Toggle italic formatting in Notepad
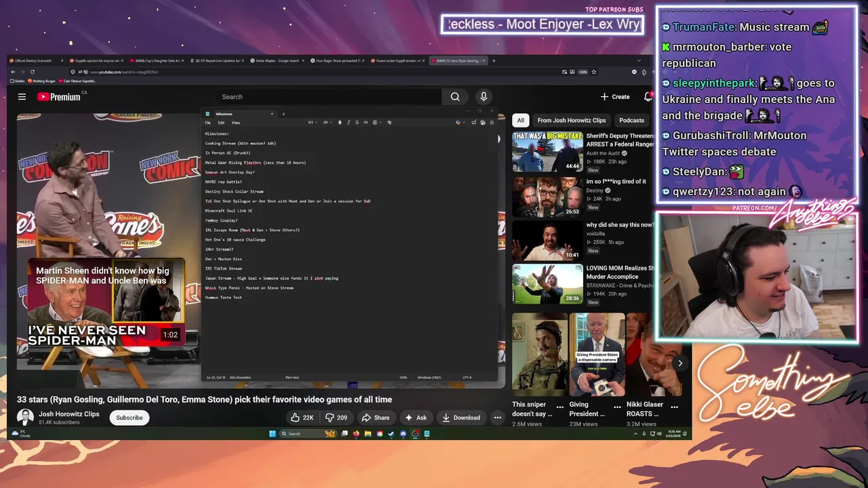Image resolution: width=868 pixels, height=488 pixels. [349, 123]
